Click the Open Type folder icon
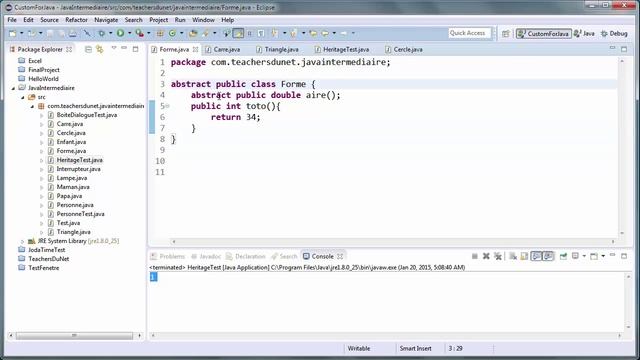This screenshot has height=360, width=640. point(193,33)
